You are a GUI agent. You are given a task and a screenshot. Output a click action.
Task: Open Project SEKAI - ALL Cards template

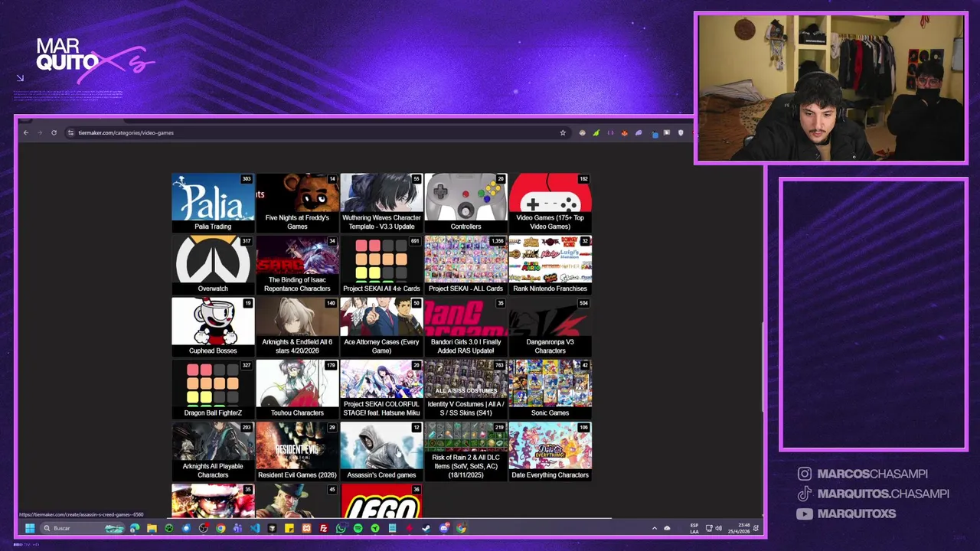point(465,265)
